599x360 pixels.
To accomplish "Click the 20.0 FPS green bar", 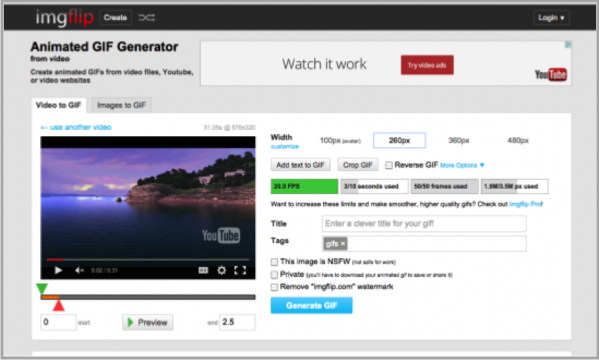I will point(304,186).
